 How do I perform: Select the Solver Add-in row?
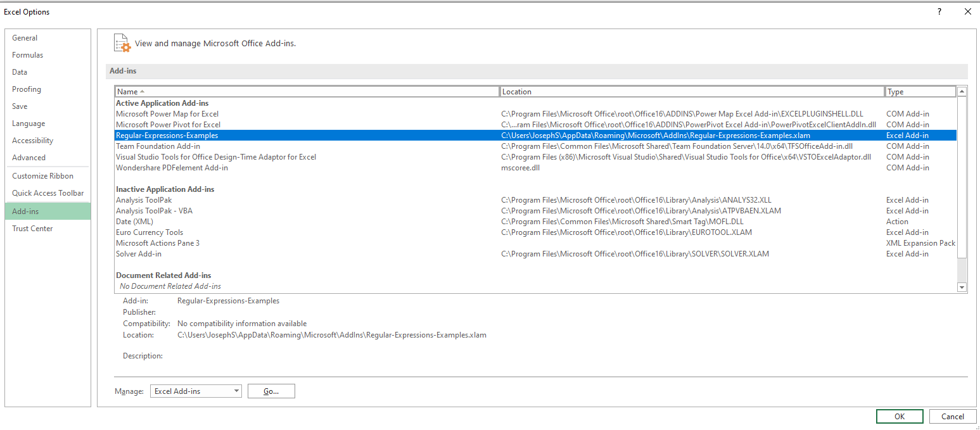click(x=535, y=254)
